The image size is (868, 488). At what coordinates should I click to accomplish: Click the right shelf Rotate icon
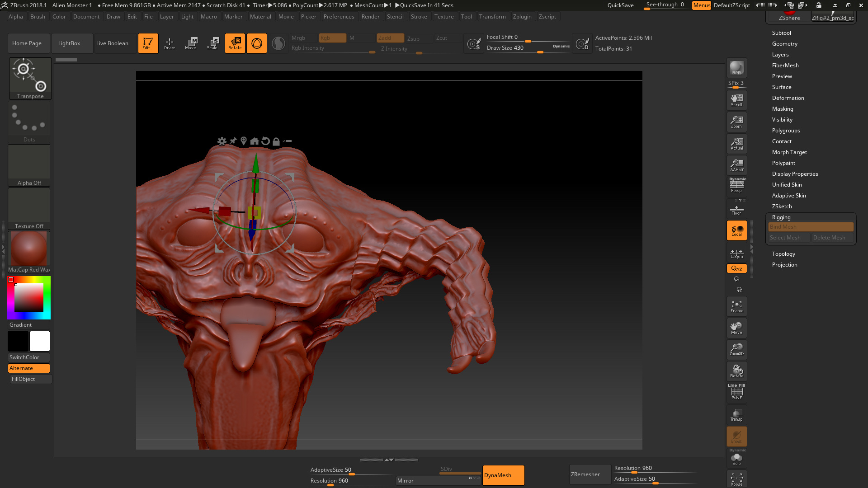(x=736, y=371)
